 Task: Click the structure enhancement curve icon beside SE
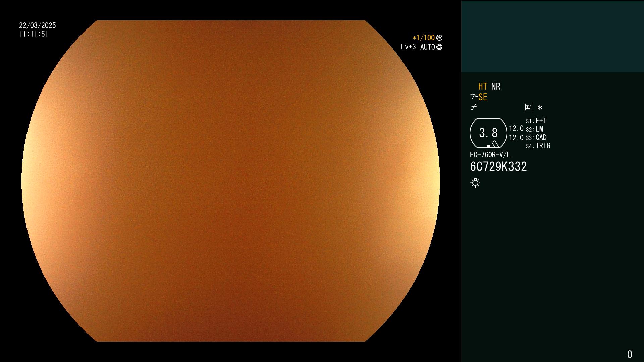point(474,97)
